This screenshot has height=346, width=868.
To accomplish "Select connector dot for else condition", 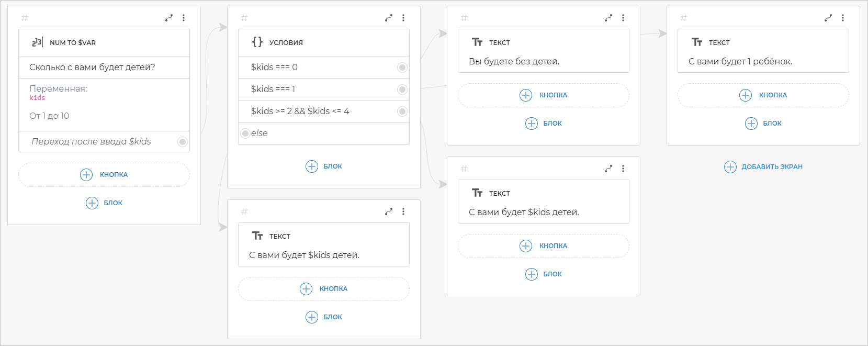I will [245, 133].
